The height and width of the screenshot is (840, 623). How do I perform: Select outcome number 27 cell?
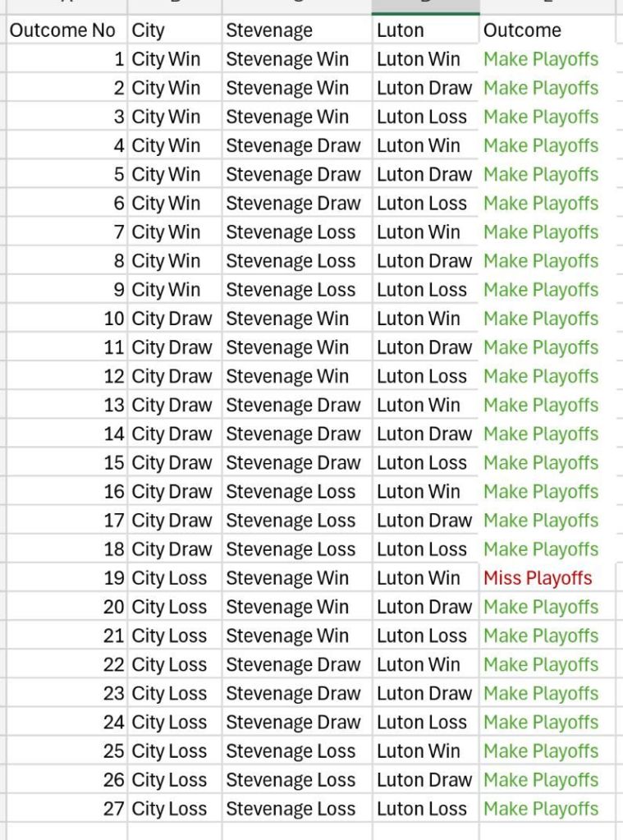tap(114, 809)
